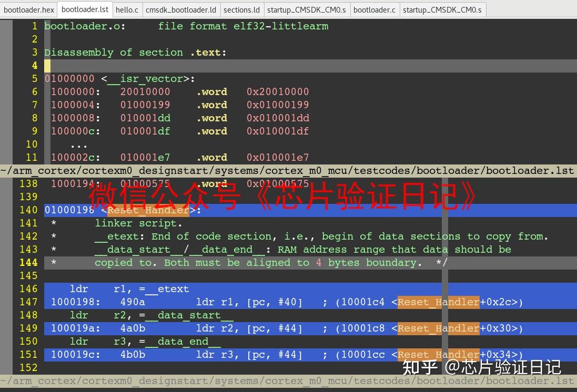
Task: Click the Reset_Handler+0x34 reference on line 151
Action: [x=438, y=354]
